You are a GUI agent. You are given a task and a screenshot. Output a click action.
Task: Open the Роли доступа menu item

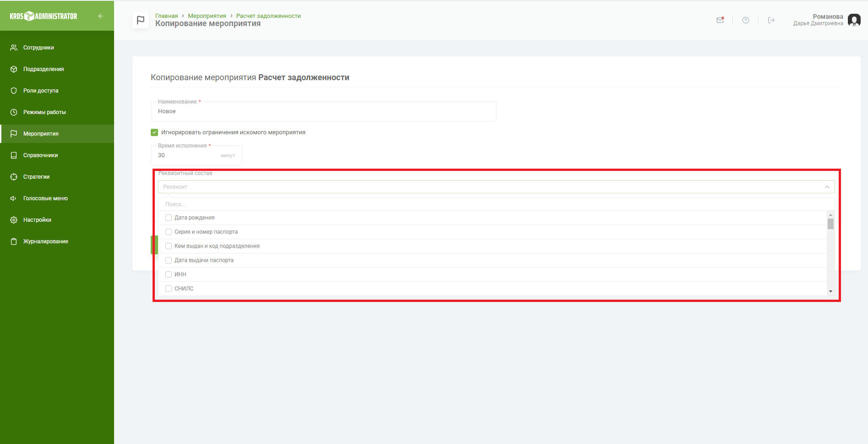click(x=57, y=91)
